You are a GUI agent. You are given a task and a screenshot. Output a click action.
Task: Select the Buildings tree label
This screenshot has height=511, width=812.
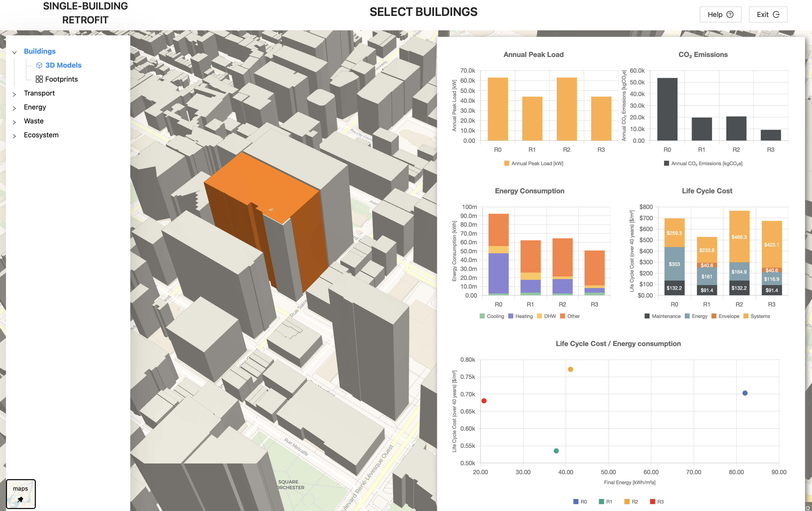point(40,51)
